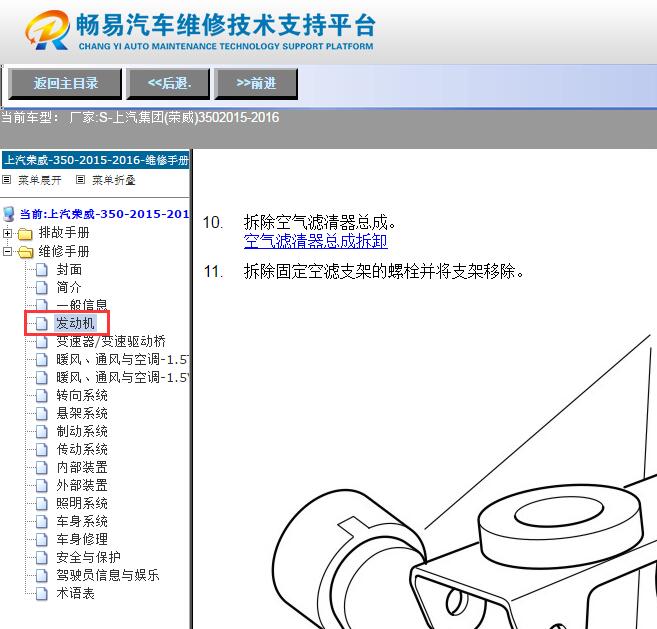
Task: Click the page icon beside 悬架系统
Action: click(41, 414)
